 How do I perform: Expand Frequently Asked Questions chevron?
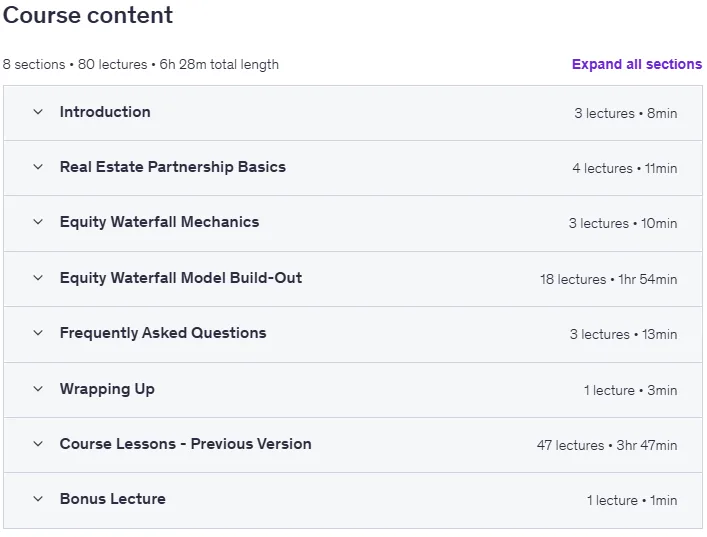coord(38,333)
